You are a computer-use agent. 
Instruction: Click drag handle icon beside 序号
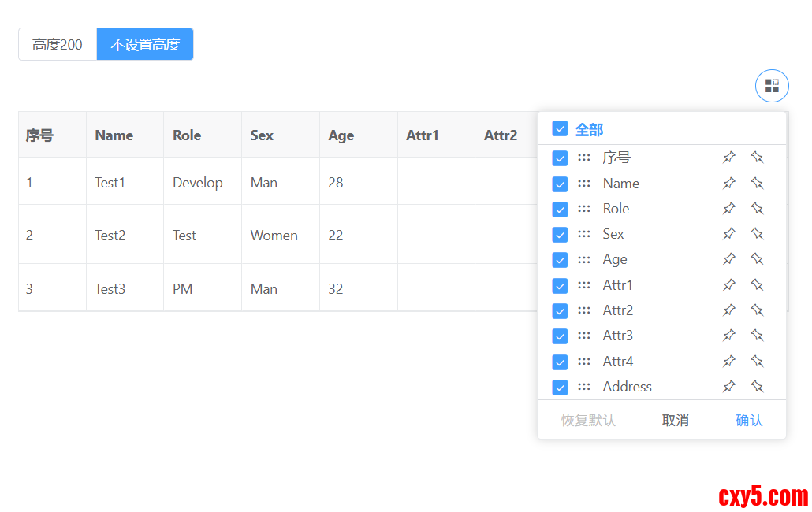click(x=584, y=158)
